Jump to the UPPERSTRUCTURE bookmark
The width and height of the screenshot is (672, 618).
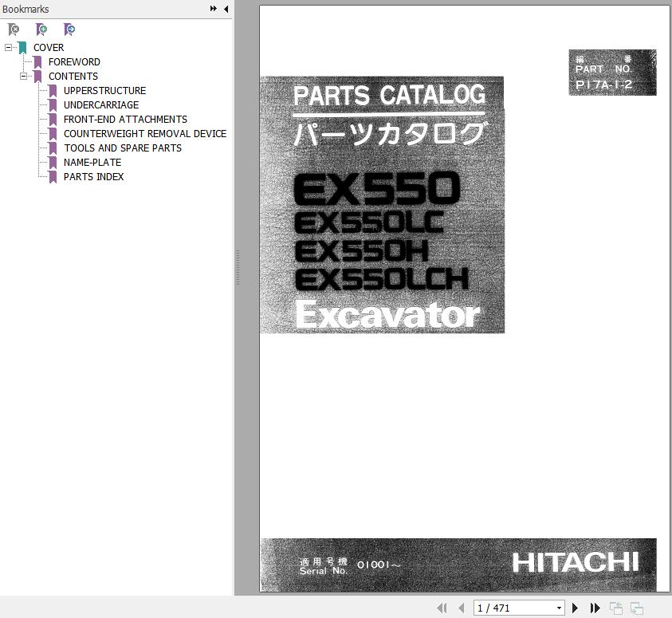point(104,91)
